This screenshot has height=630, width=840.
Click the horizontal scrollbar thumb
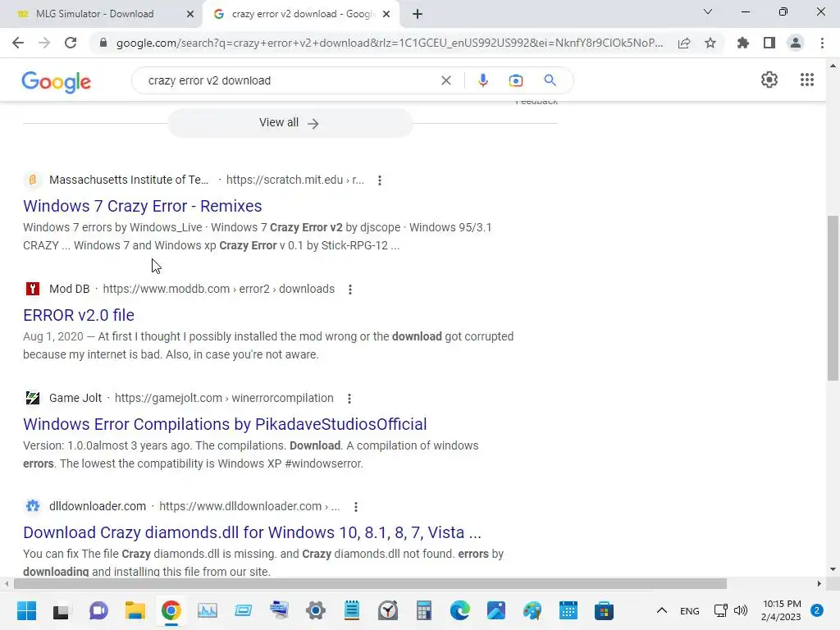coord(370,583)
